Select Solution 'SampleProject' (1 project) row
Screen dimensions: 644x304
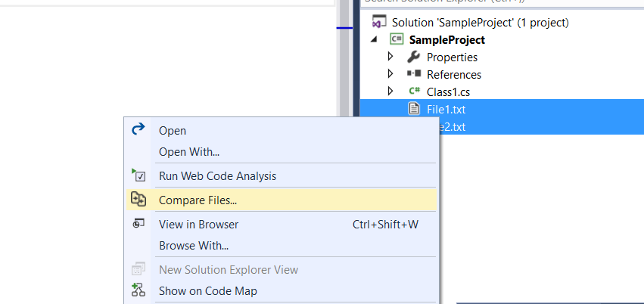pos(480,22)
